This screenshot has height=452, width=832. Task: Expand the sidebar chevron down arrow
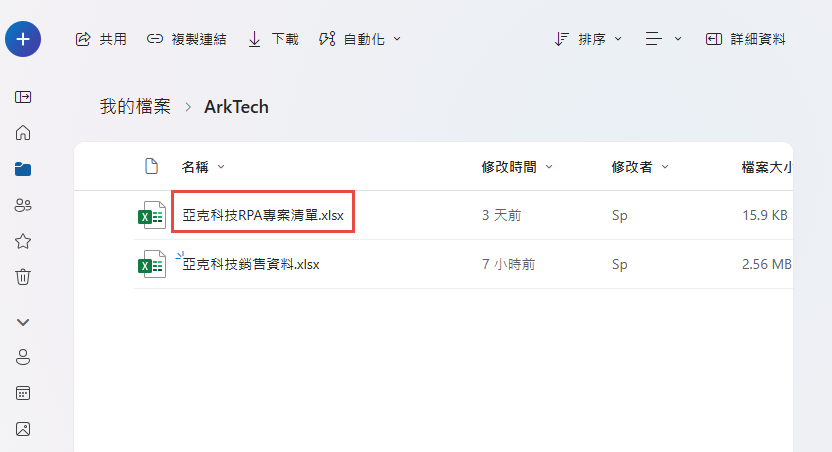tap(23, 322)
